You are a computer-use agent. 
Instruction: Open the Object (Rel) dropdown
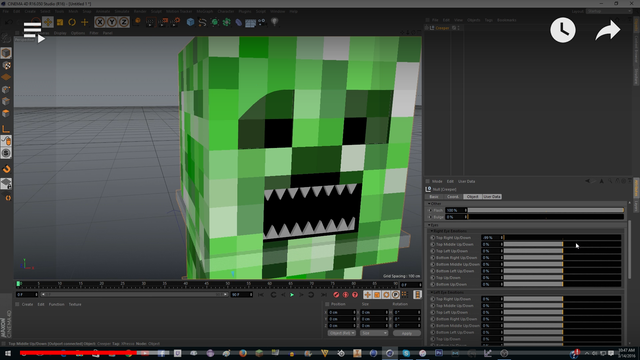(x=342, y=333)
